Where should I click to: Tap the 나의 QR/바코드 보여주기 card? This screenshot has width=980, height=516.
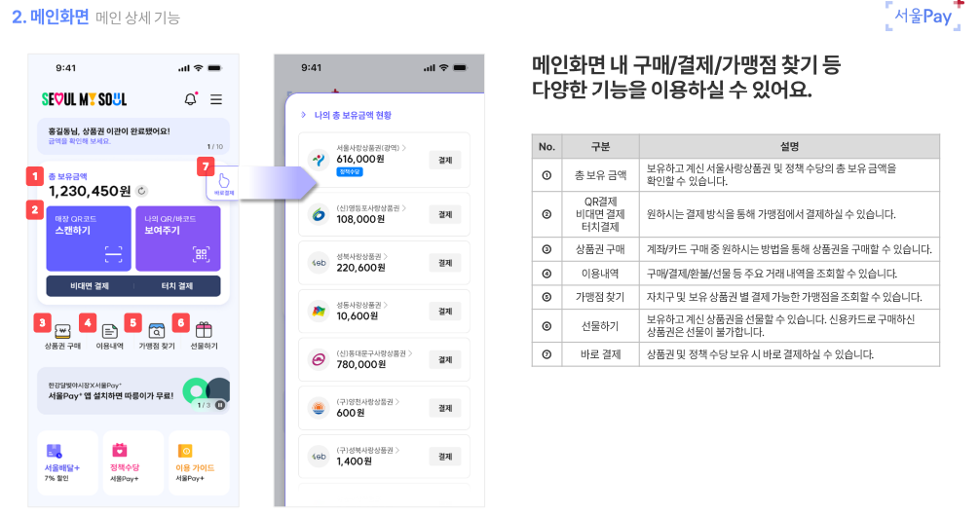(178, 239)
